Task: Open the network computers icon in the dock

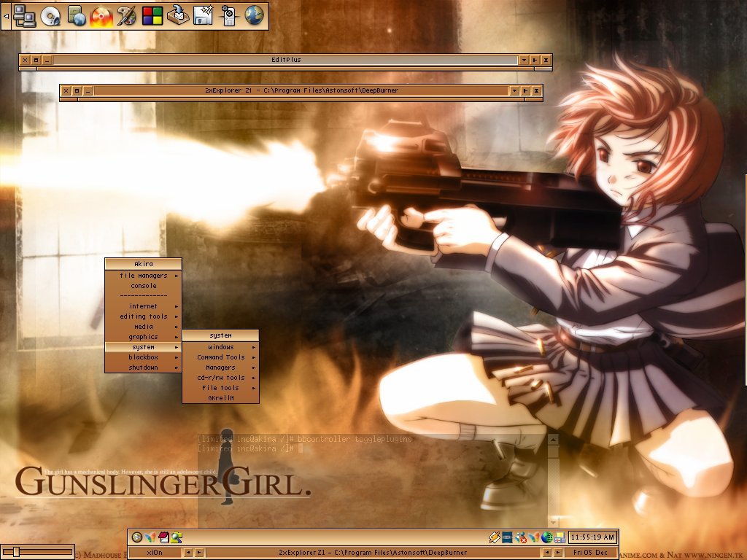Action: tap(24, 16)
